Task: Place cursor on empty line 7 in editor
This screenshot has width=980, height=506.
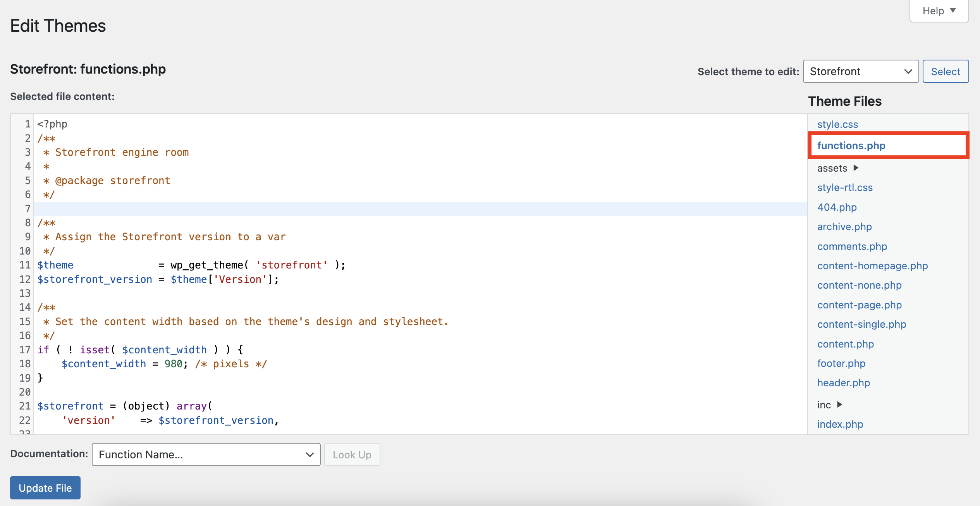Action: (x=420, y=209)
